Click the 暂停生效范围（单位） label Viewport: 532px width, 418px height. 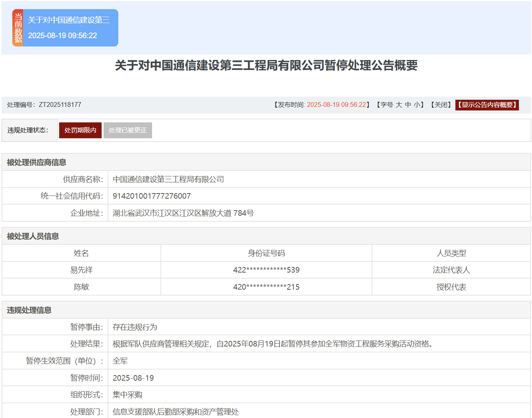pyautogui.click(x=64, y=361)
